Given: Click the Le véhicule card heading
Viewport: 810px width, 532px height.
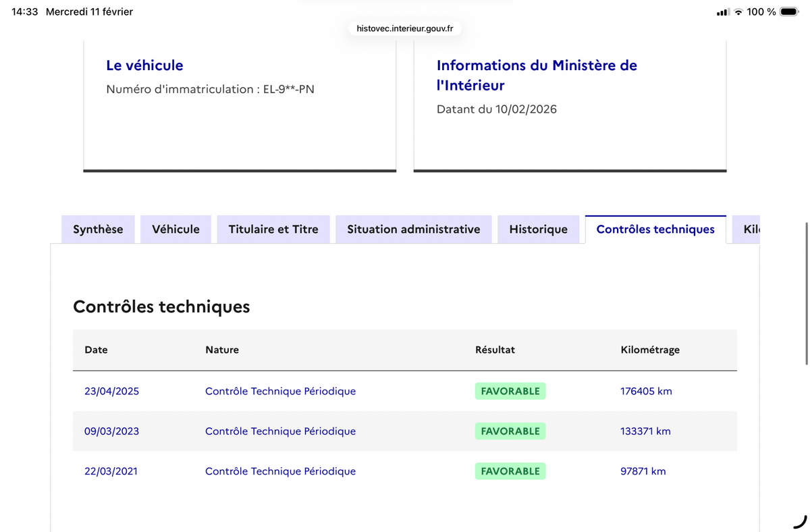Looking at the screenshot, I should 144,65.
